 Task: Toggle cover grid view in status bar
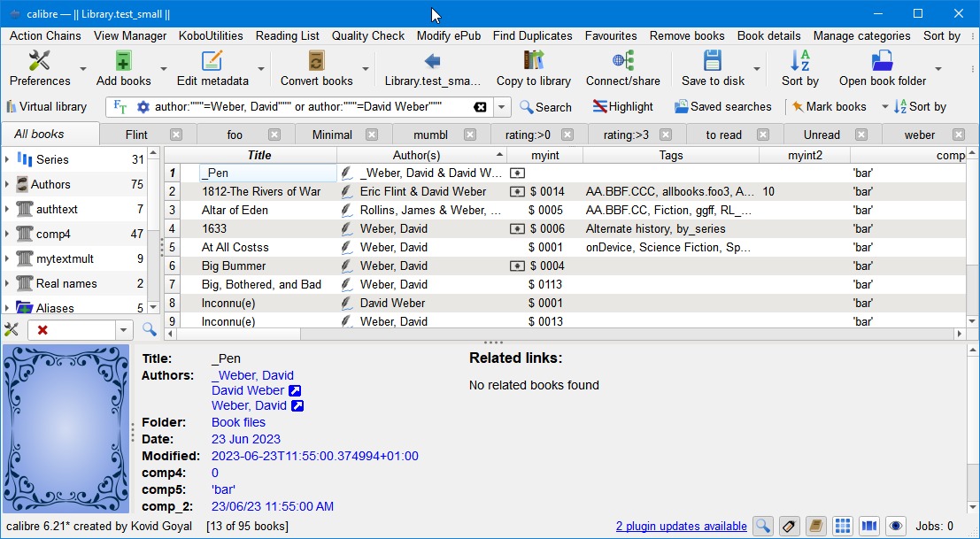[843, 526]
